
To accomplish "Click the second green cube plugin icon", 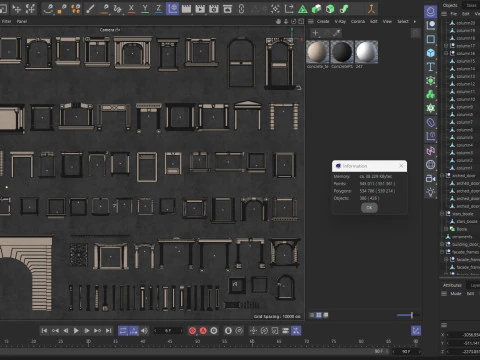I will [x=330, y=9].
